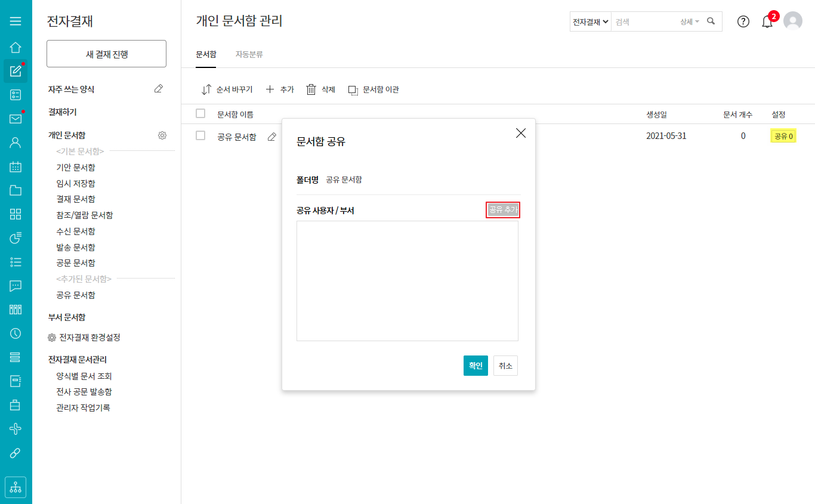Viewport: 815px width, 504px height.
Task: Click the 공유 추가 button
Action: 503,209
